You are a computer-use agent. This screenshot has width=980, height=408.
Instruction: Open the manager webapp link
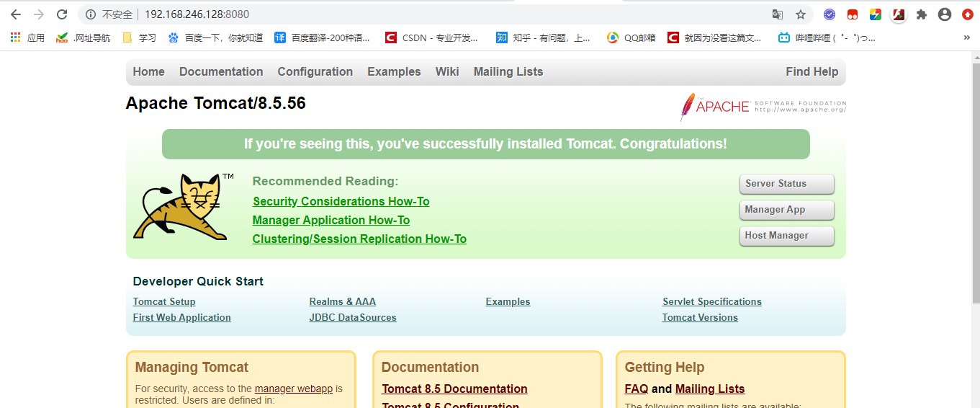pyautogui.click(x=294, y=389)
